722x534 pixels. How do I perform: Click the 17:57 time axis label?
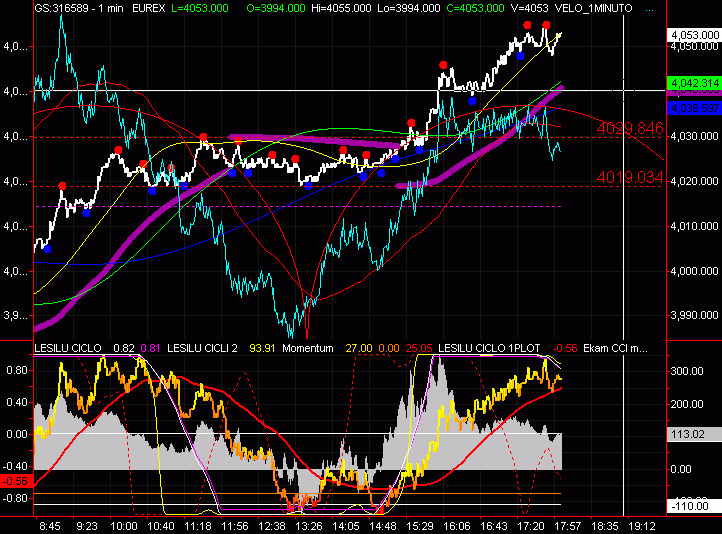pos(567,526)
